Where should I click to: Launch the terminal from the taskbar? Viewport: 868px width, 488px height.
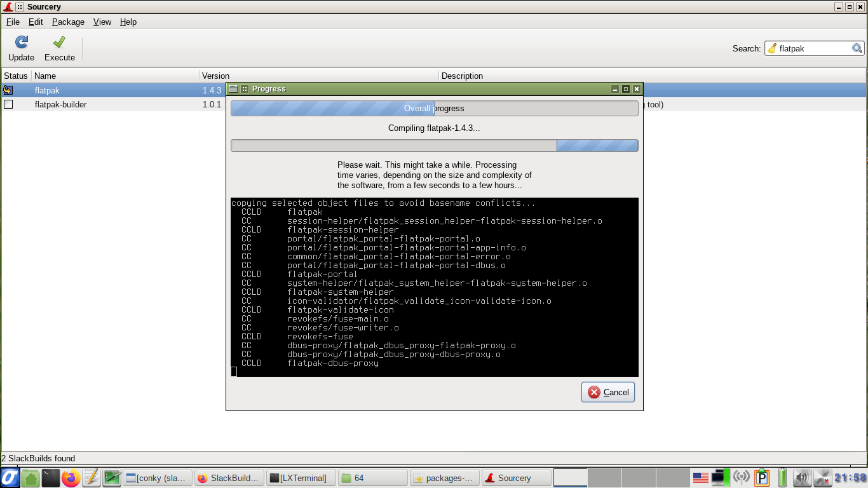pos(51,478)
